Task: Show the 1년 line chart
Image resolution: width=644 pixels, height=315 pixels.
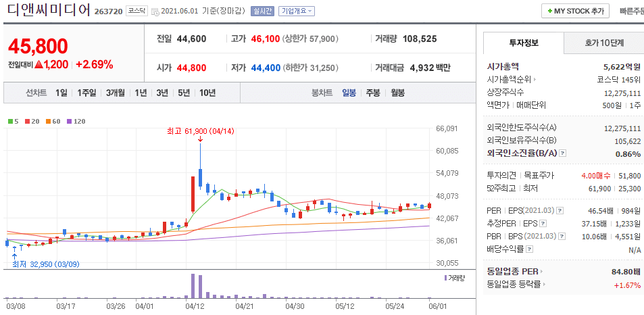Action: pos(141,93)
